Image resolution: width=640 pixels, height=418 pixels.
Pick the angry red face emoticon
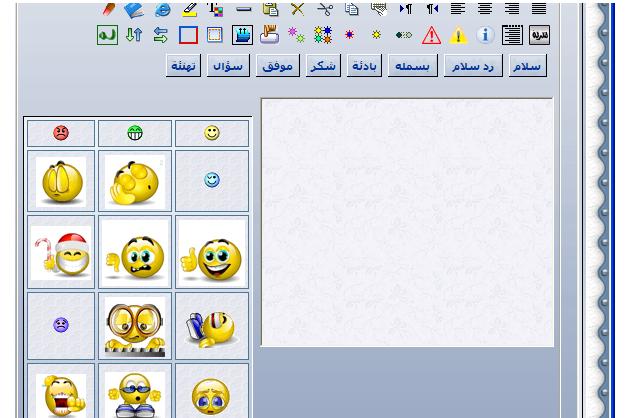(61, 133)
